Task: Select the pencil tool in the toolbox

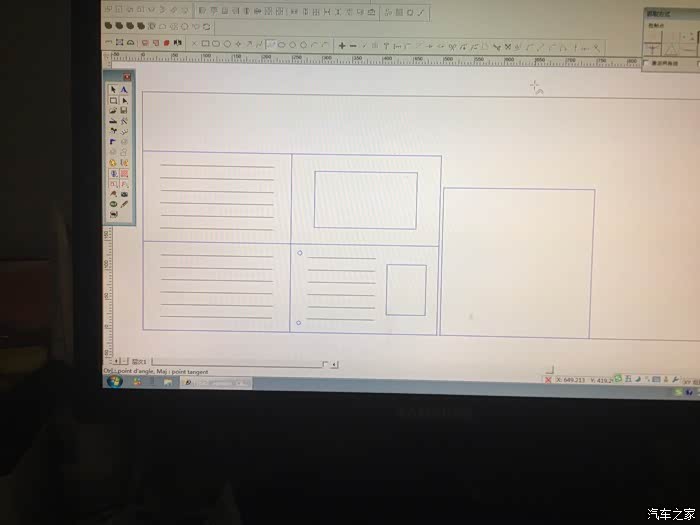Action: pos(124,204)
